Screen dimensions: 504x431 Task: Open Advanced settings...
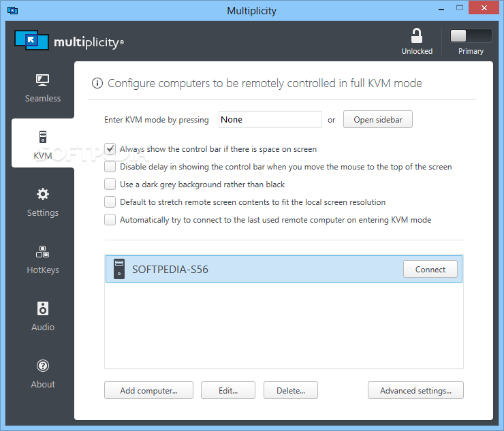[x=415, y=390]
